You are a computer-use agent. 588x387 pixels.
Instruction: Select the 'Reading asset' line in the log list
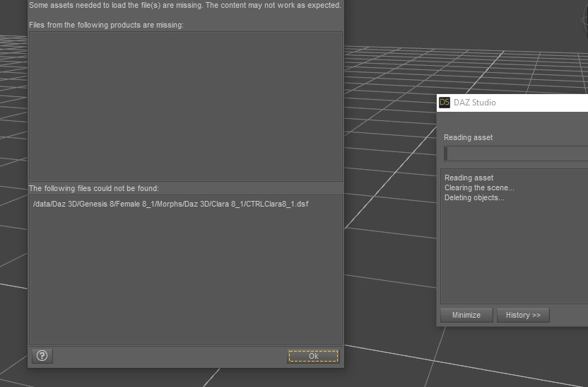pos(469,178)
